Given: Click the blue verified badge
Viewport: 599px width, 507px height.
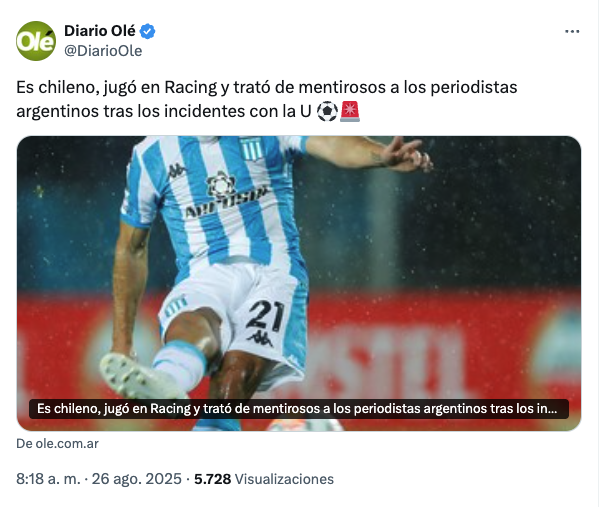Looking at the screenshot, I should pyautogui.click(x=147, y=31).
